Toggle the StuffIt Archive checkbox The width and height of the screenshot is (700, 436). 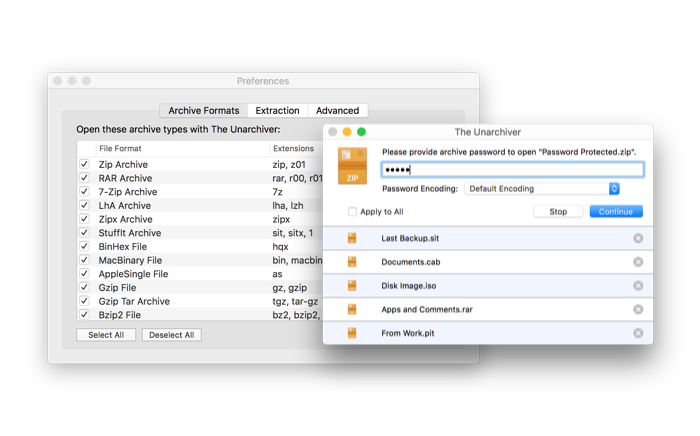[x=84, y=233]
